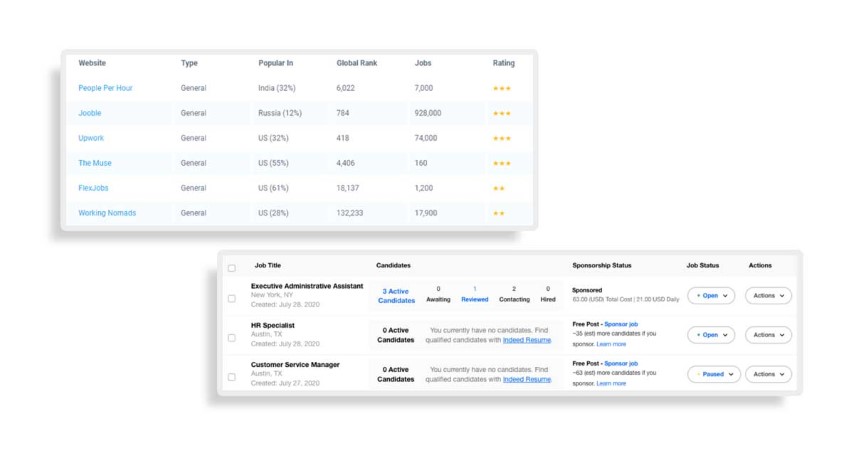Select the 2 Contacting candidates count

coord(514,294)
